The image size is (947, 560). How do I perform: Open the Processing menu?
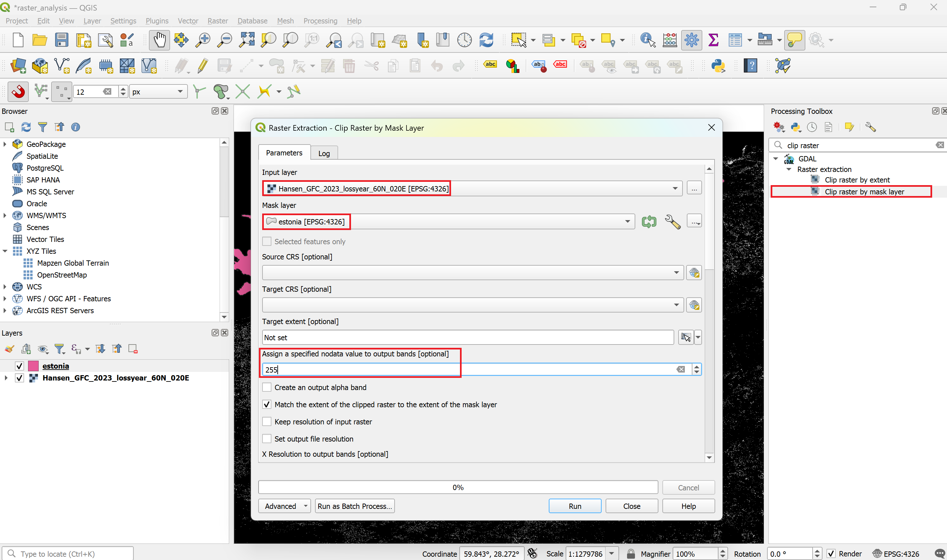coord(320,21)
